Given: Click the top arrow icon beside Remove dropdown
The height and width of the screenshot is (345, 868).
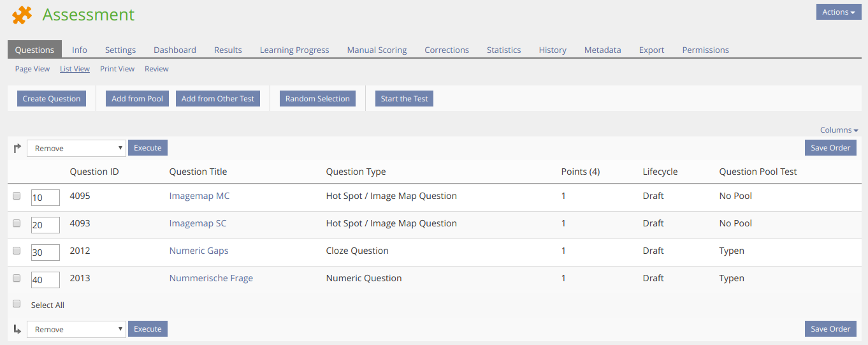Looking at the screenshot, I should [x=17, y=149].
